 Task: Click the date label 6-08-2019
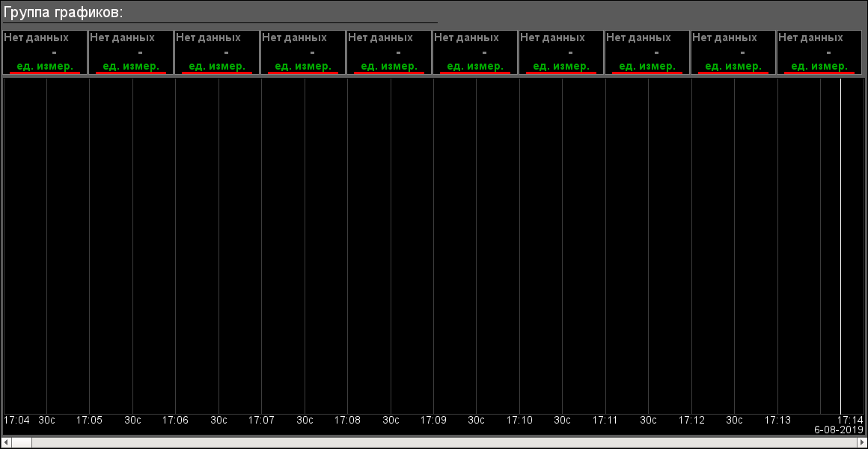(x=839, y=431)
